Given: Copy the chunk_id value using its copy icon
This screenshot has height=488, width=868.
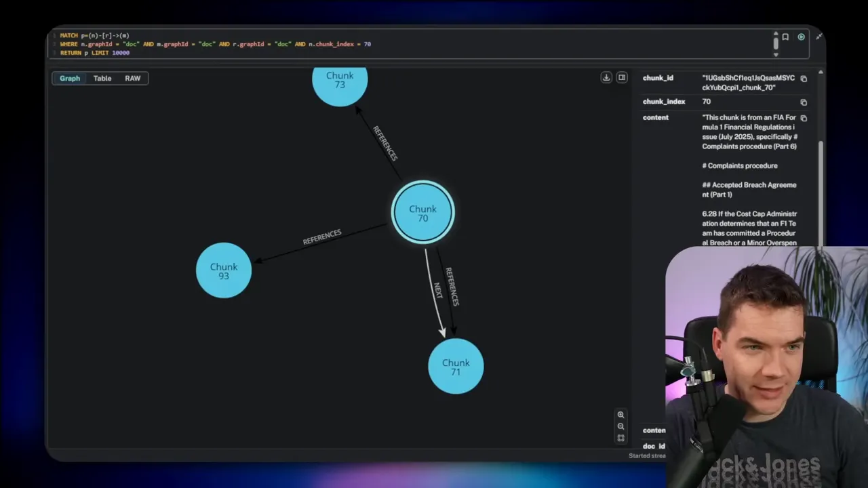Looking at the screenshot, I should (804, 79).
